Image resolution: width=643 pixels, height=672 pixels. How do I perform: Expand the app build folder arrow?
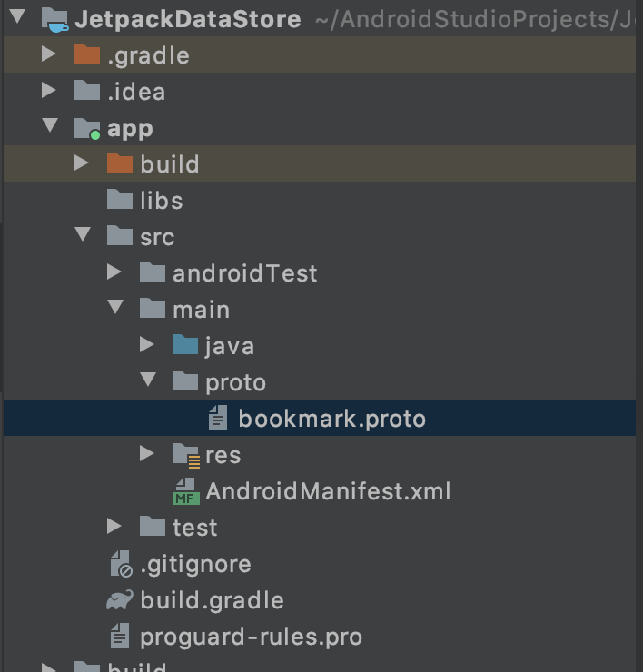click(x=82, y=163)
